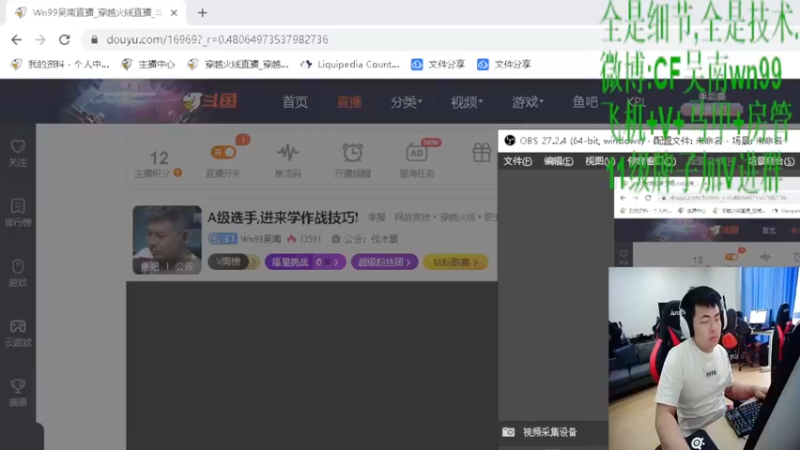Expand the 视频 dropdown menu

(x=466, y=102)
